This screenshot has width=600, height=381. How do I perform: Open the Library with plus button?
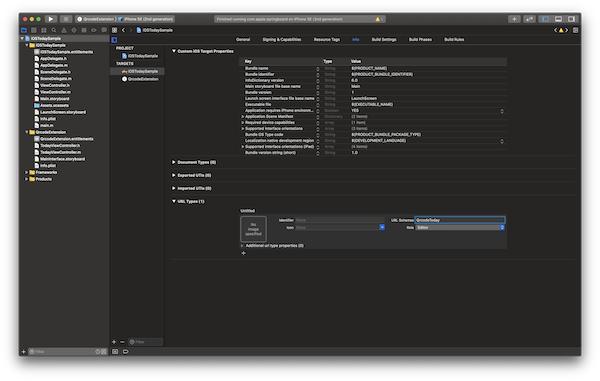pos(514,19)
